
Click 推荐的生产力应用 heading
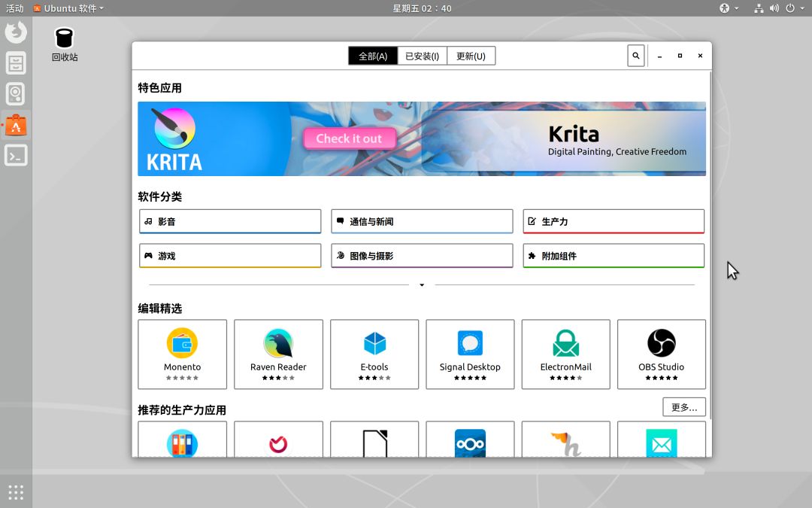[182, 411]
